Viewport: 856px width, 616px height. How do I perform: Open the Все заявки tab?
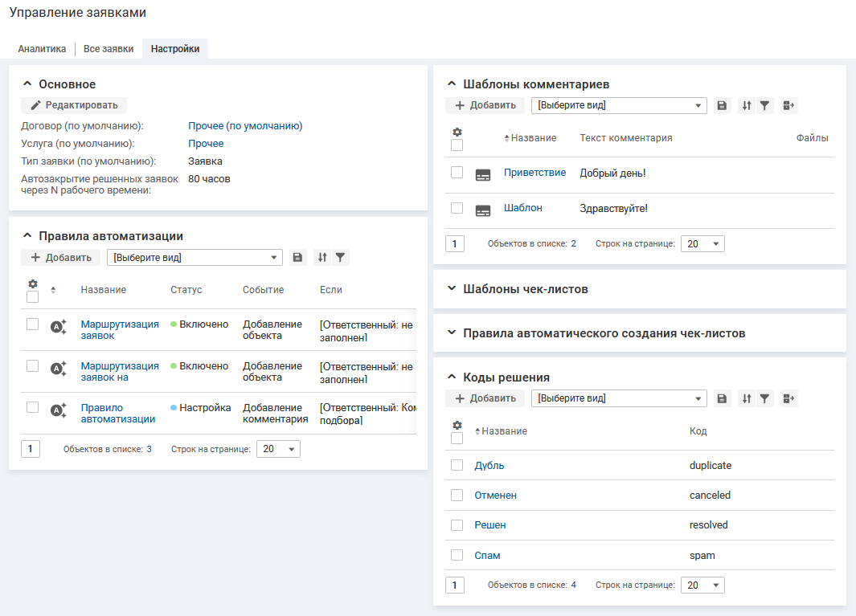pos(109,49)
